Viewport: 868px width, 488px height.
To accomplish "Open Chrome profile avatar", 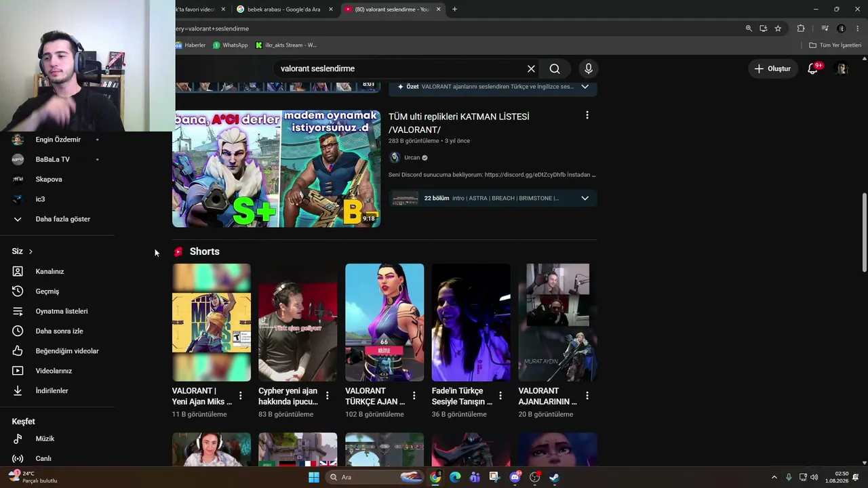I will pos(842,28).
